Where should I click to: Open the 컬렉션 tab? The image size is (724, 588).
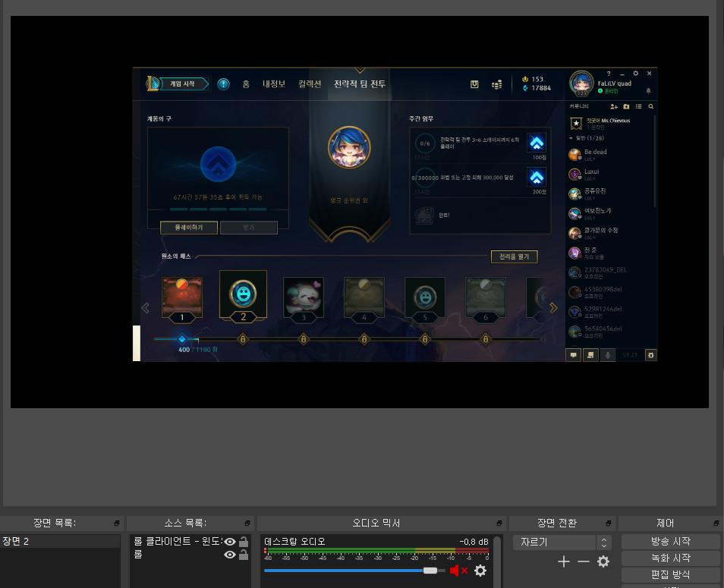pos(310,84)
